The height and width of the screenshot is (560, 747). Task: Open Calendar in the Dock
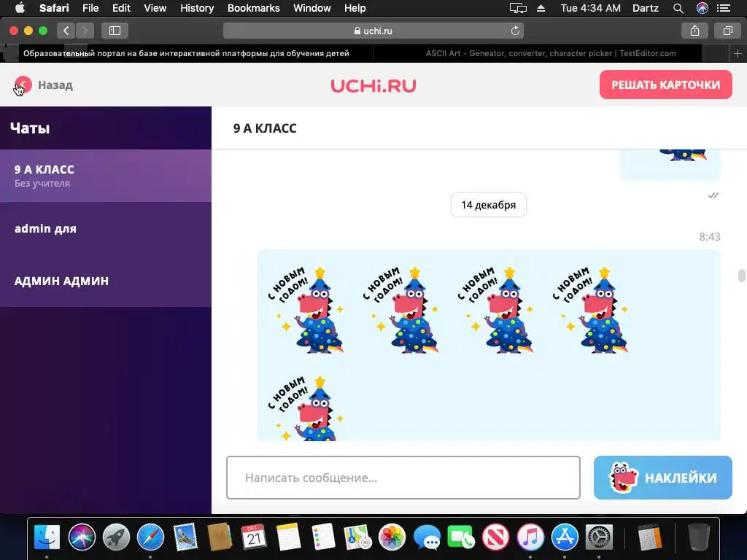(x=253, y=537)
